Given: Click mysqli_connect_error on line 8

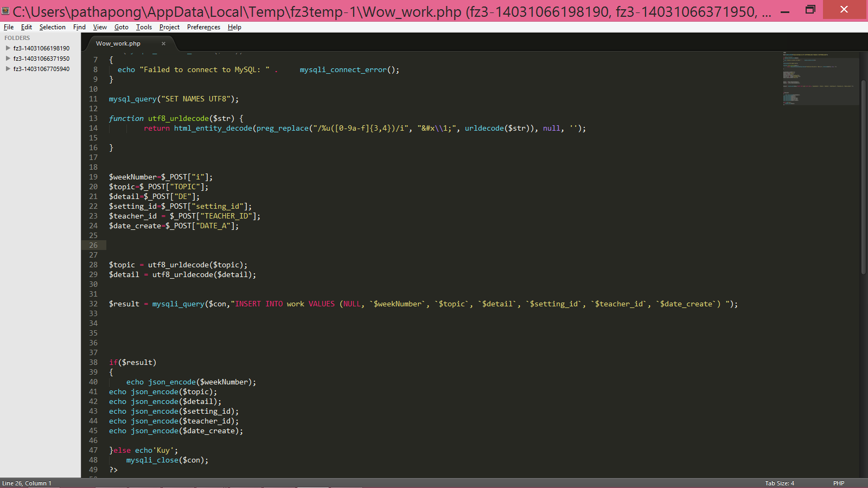Looking at the screenshot, I should [x=343, y=69].
